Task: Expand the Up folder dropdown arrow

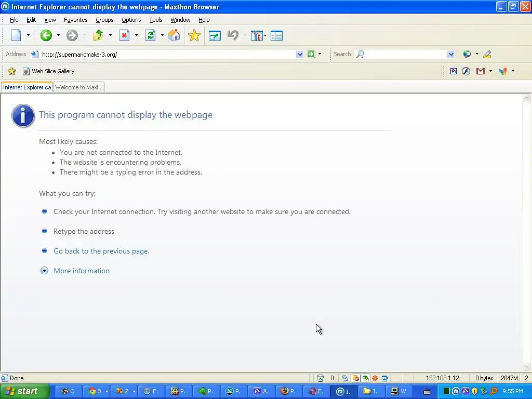Action: 110,35
